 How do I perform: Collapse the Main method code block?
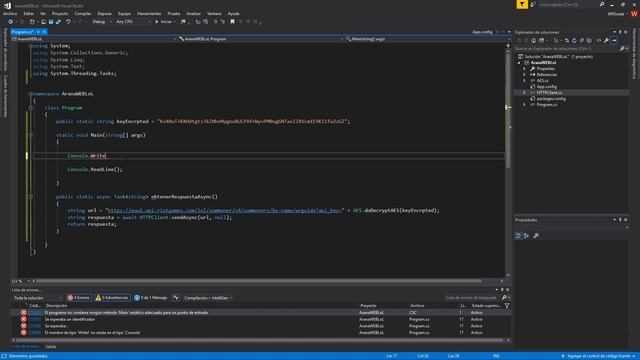31,135
